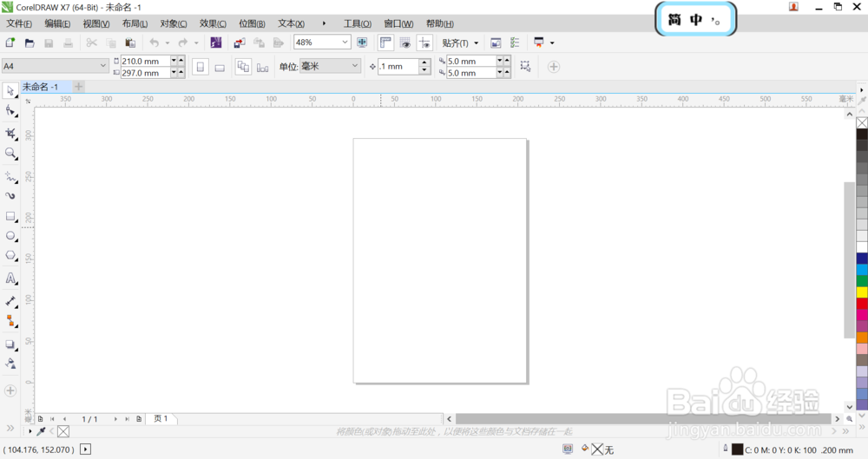The image size is (868, 459).
Task: Go to the first page arrow
Action: click(x=53, y=419)
